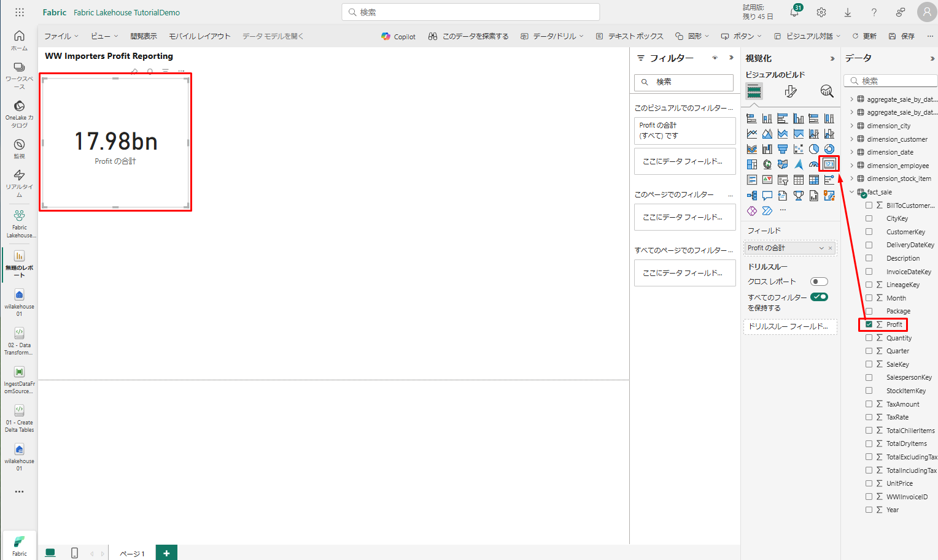Collapse the データ pane
Screen dimensions: 938x560
(932, 59)
